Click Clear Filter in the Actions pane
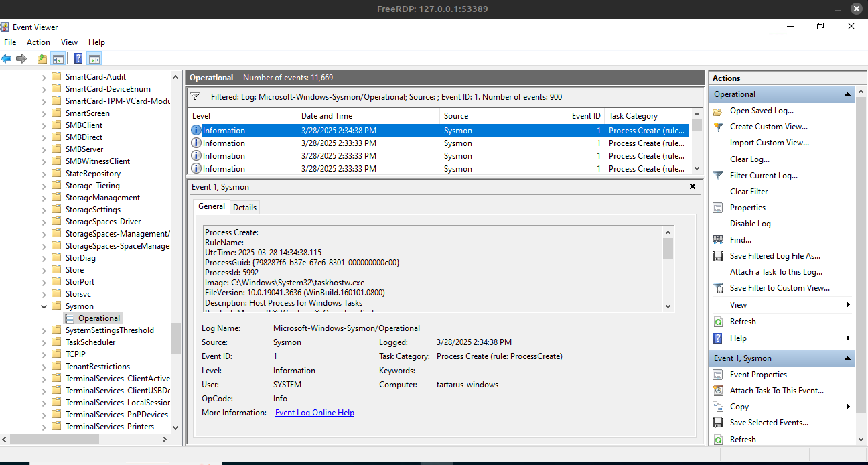The height and width of the screenshot is (465, 868). point(748,192)
